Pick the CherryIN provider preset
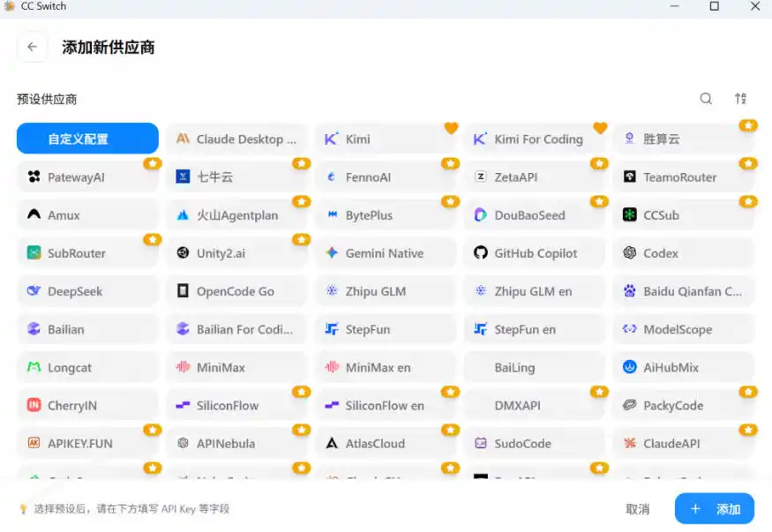Image resolution: width=772 pixels, height=532 pixels. pyautogui.click(x=87, y=405)
